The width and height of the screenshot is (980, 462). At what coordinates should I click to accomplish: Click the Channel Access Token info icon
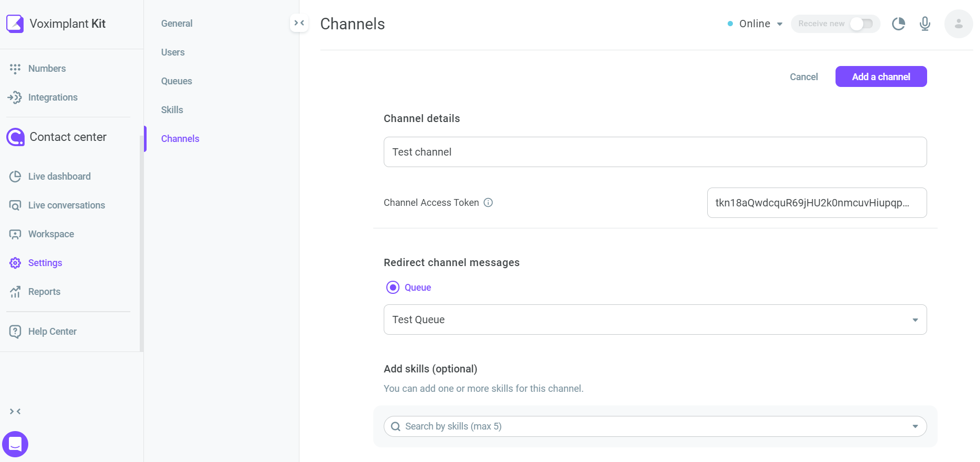click(488, 203)
